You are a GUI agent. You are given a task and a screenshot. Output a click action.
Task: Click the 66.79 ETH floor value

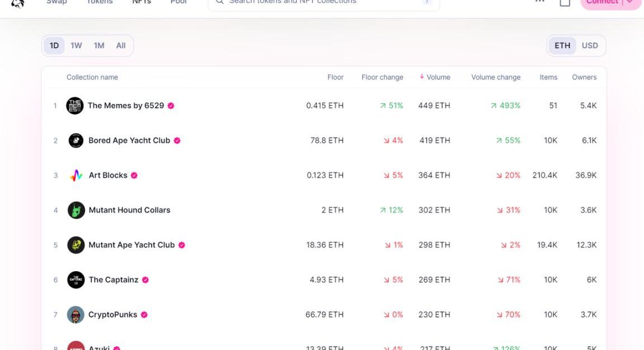pyautogui.click(x=324, y=315)
